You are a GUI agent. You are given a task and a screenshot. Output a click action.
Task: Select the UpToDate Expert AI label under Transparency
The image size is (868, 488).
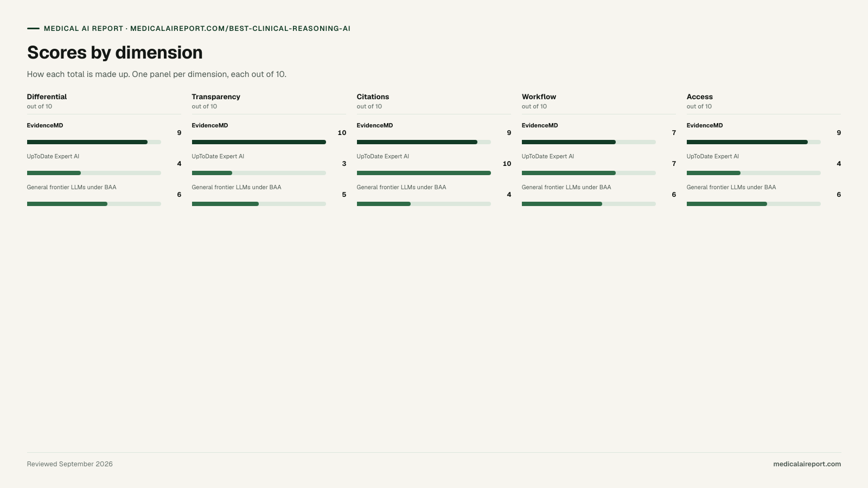(218, 157)
